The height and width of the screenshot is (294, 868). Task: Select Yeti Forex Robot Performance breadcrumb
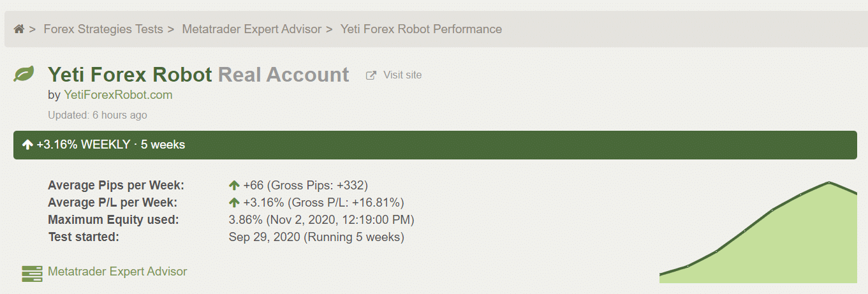coord(421,29)
